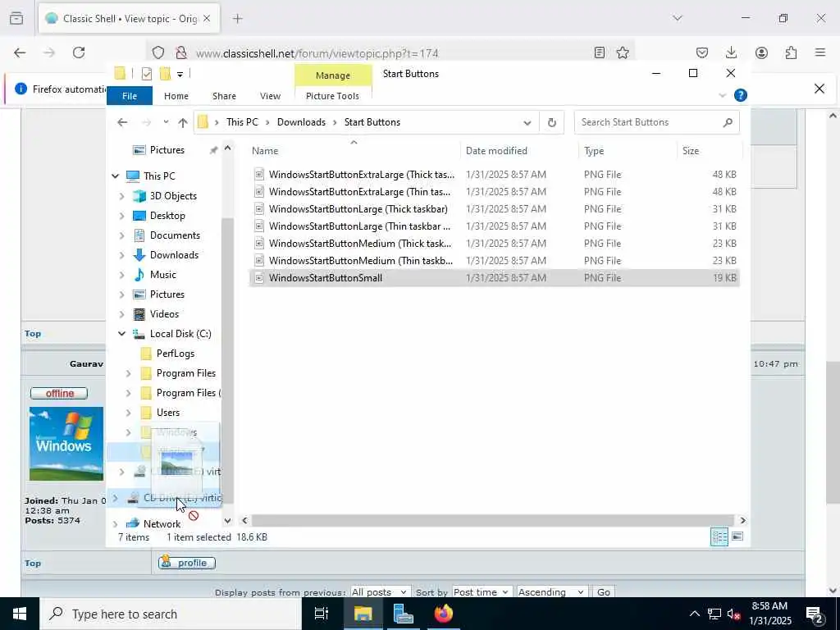Click the quick access New Folder icon

[x=165, y=74]
